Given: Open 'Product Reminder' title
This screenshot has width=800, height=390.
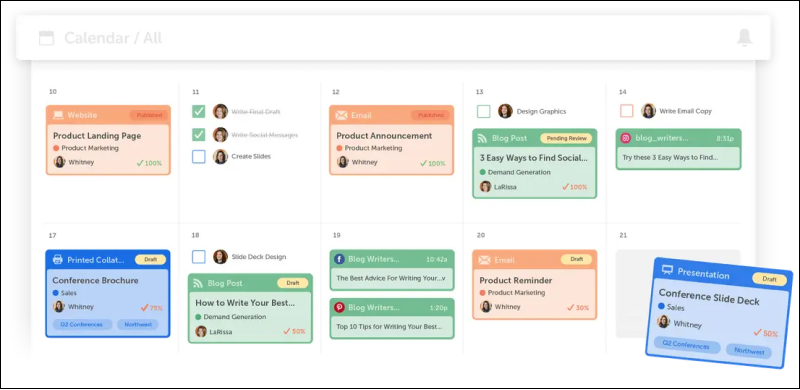Looking at the screenshot, I should click(x=516, y=280).
